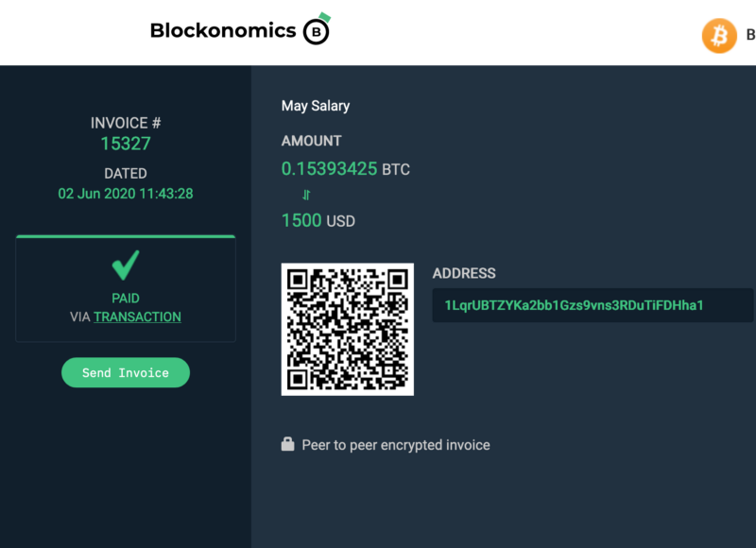Click the BTC/USD swap arrows icon
This screenshot has height=548, width=756.
coord(306,195)
